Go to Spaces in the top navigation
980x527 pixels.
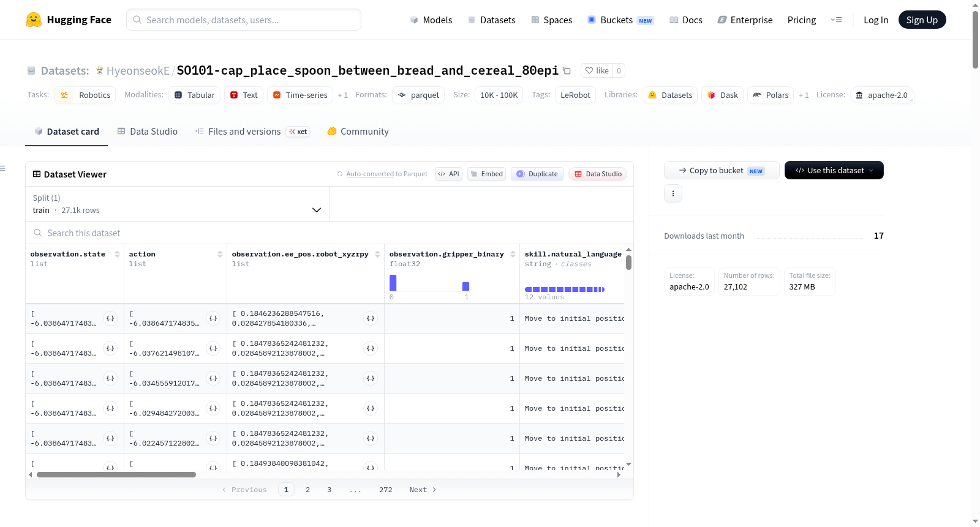(552, 20)
